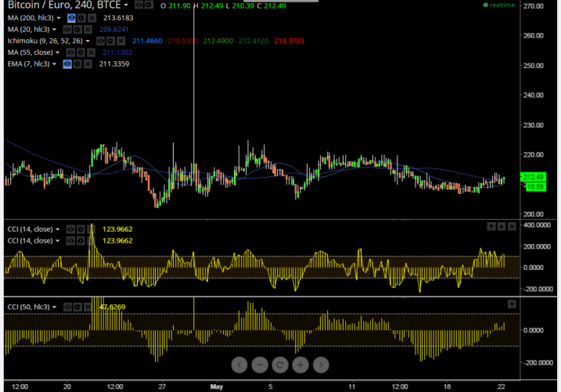Open settings of the lower CCI (14, close)

[81, 241]
